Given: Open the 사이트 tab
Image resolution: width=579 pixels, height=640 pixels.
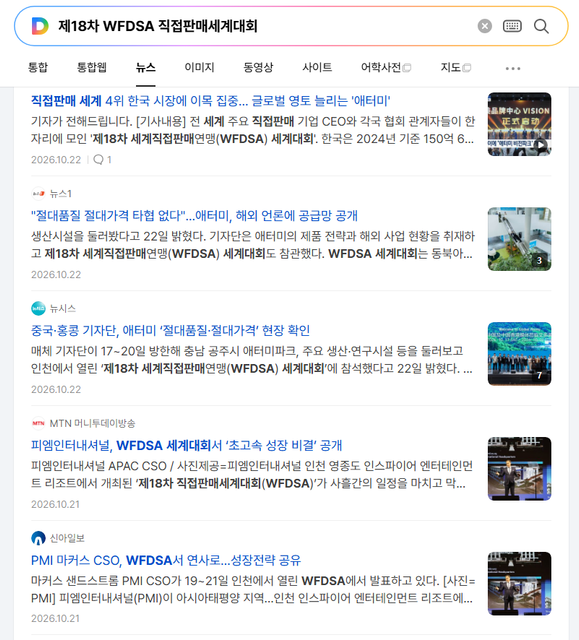Looking at the screenshot, I should point(317,67).
